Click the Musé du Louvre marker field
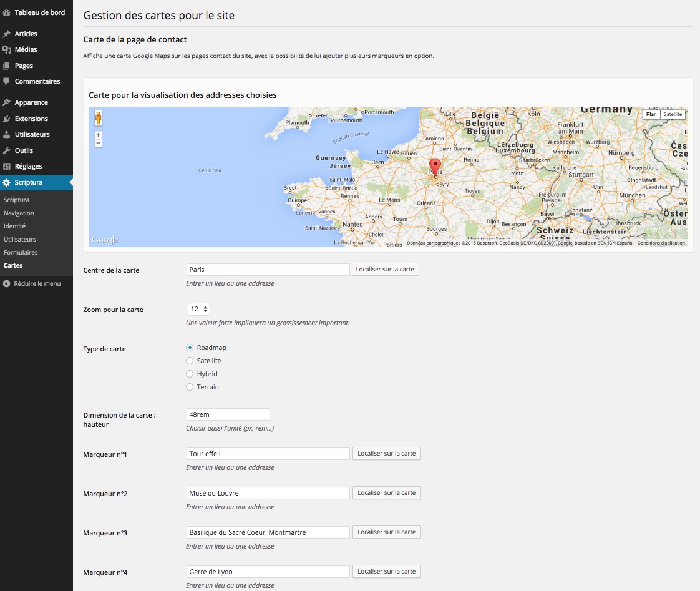Screen dimensions: 700x591 [268, 493]
